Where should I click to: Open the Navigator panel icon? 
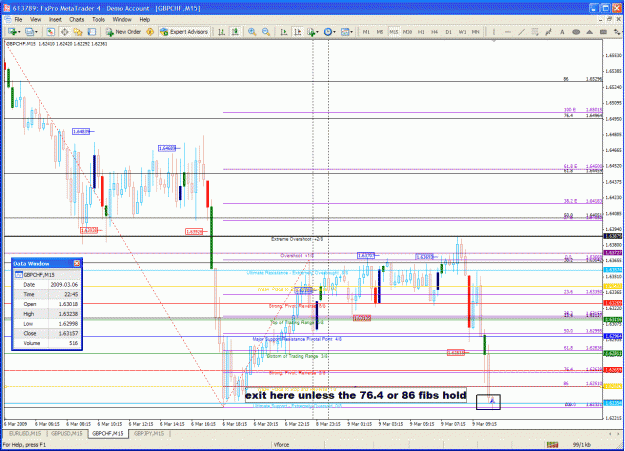(78, 32)
